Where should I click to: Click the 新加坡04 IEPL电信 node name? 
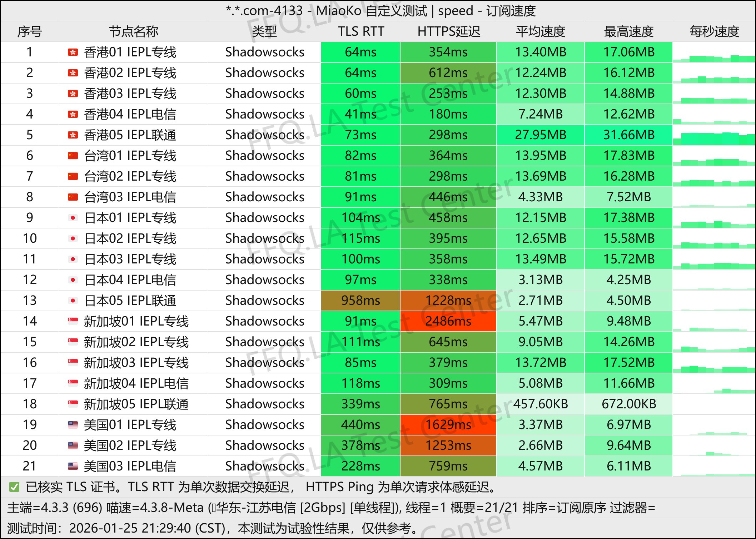(x=136, y=384)
